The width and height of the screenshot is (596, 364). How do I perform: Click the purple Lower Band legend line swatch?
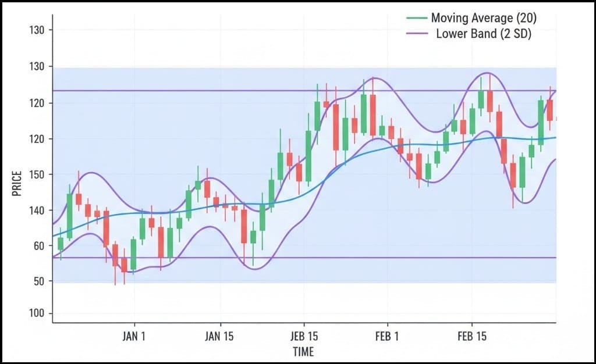coord(416,34)
